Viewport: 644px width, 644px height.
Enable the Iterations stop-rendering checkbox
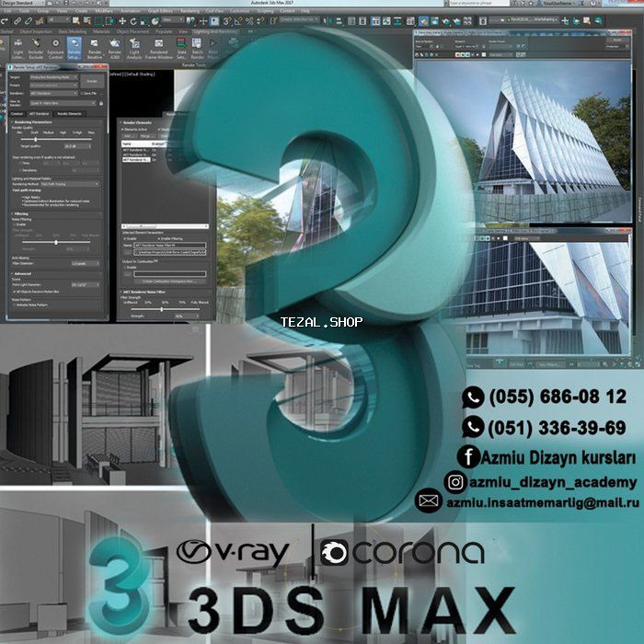click(x=20, y=170)
